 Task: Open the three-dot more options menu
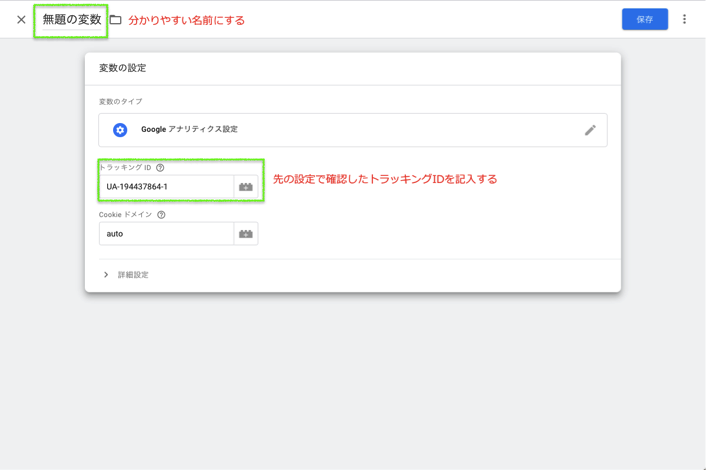684,19
